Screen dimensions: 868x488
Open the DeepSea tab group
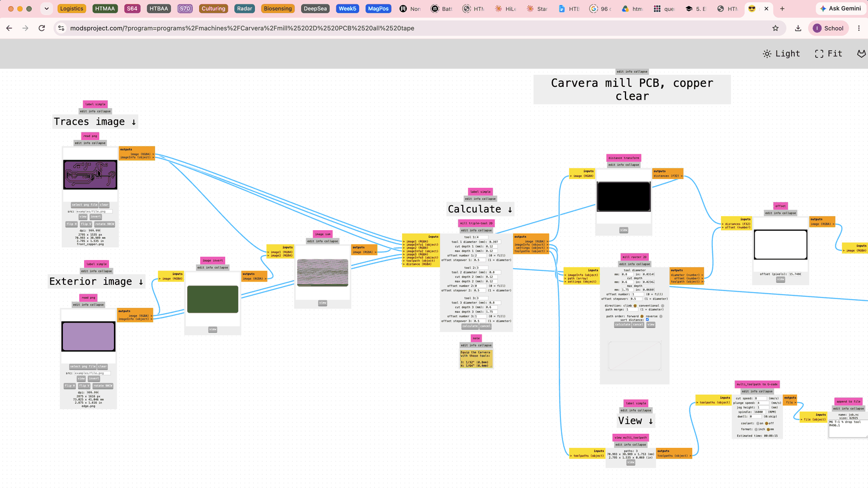[315, 9]
